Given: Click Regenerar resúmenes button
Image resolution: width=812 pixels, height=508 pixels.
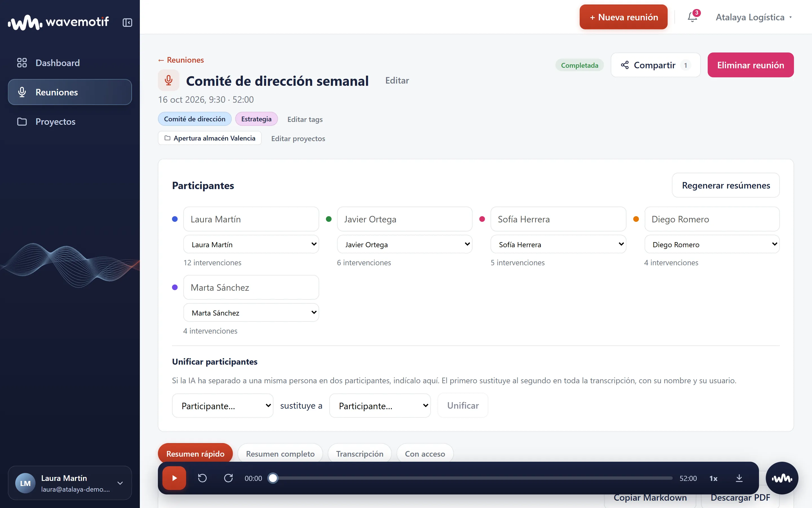Looking at the screenshot, I should point(726,185).
